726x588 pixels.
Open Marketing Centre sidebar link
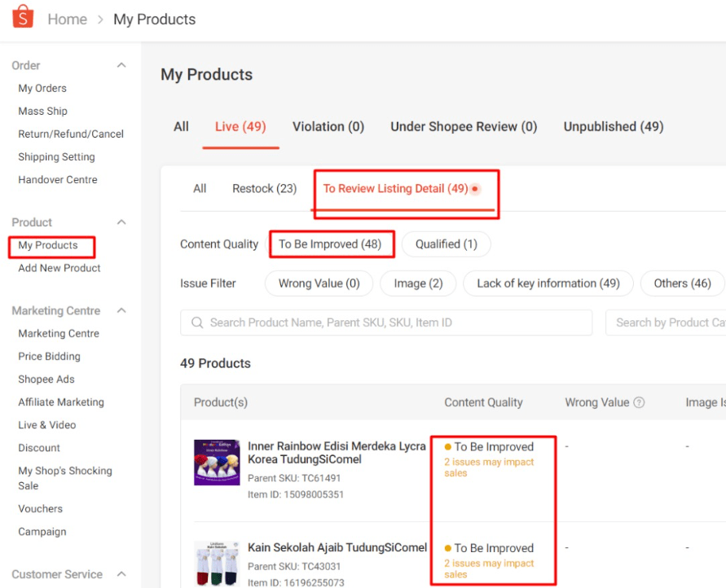click(59, 334)
